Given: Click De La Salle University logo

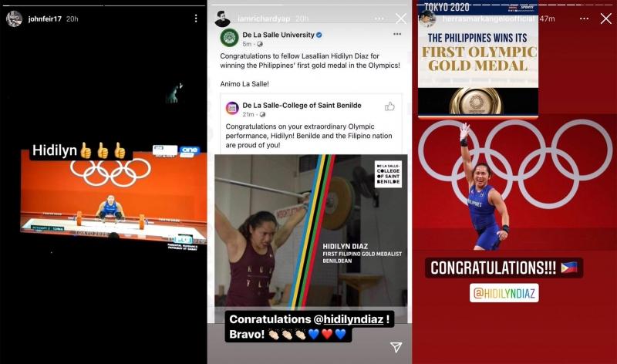Looking at the screenshot, I should (229, 38).
